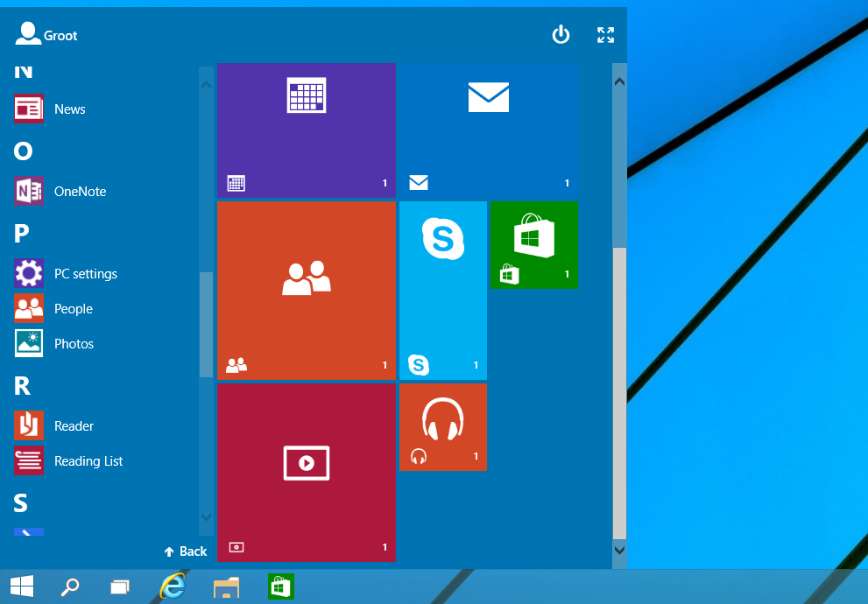Launch the Reader app icon
868x604 pixels.
click(x=29, y=425)
